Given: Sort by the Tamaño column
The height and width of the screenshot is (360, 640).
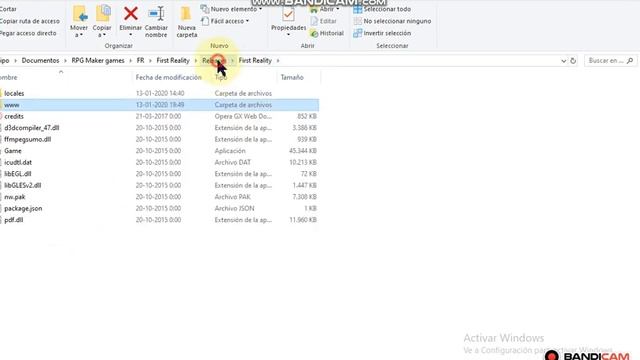Looking at the screenshot, I should 292,77.
